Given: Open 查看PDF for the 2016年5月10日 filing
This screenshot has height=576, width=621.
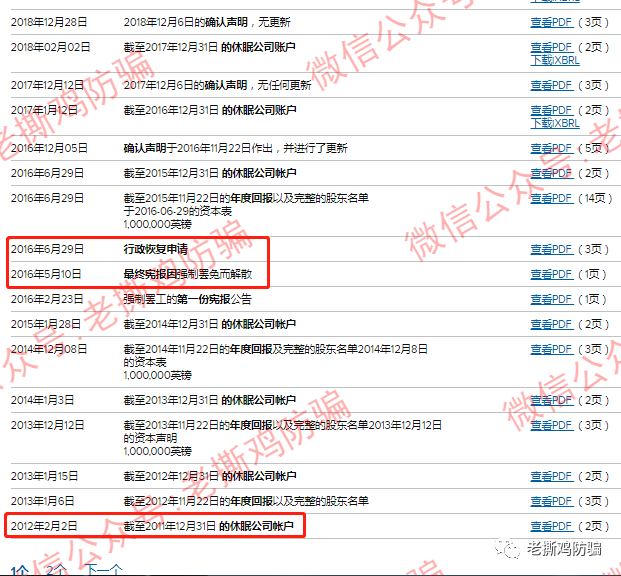Looking at the screenshot, I should pyautogui.click(x=552, y=274).
